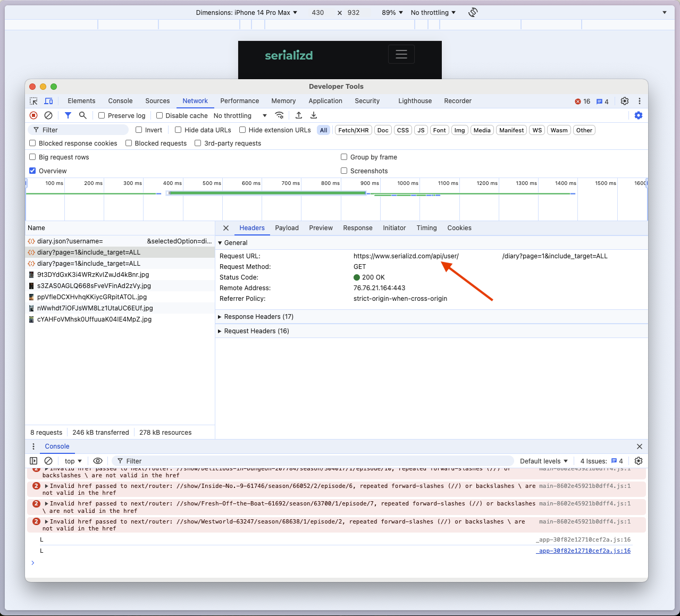Expand the Response Headers section

click(256, 316)
